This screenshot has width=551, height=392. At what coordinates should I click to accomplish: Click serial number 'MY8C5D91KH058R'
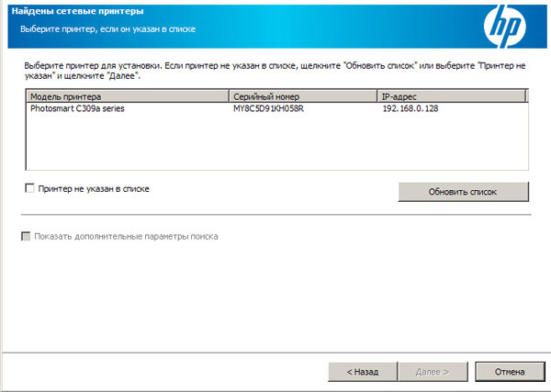click(x=268, y=108)
